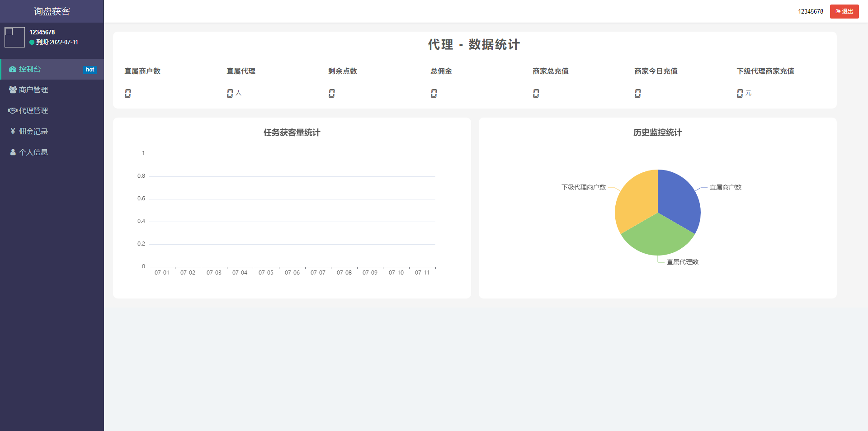Click the 12345678 username in top bar
The width and height of the screenshot is (868, 431).
[x=810, y=11]
